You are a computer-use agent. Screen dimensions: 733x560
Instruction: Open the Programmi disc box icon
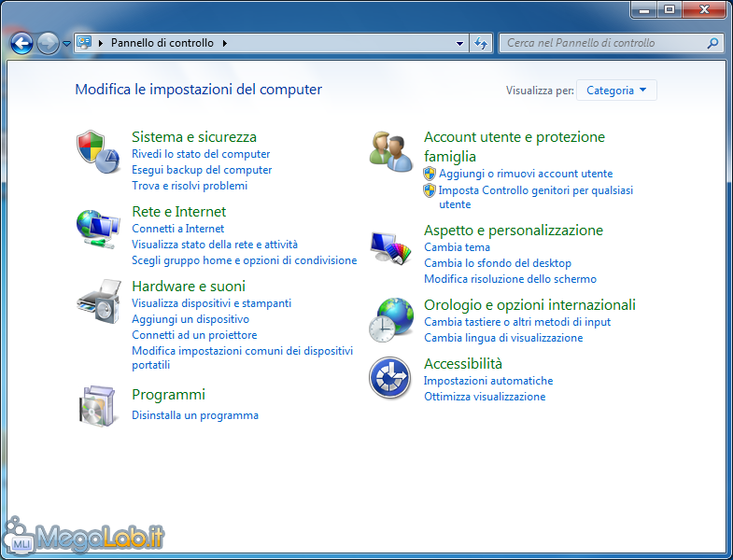coord(97,406)
